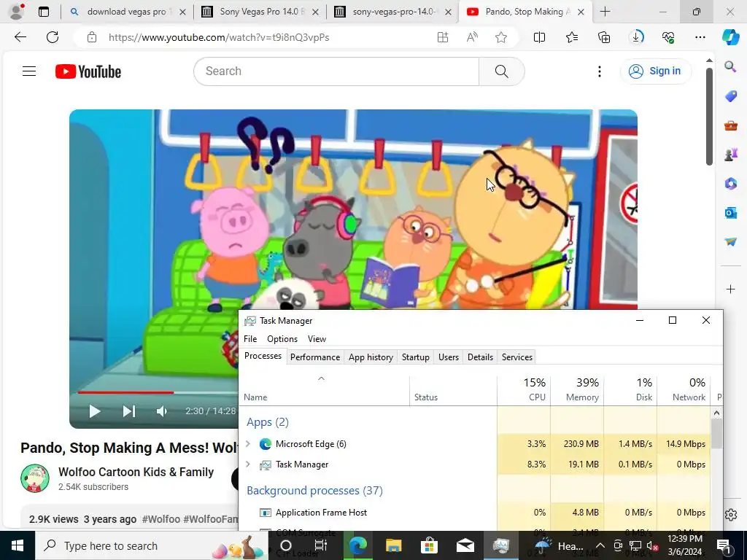Open File Explorer from the taskbar
The height and width of the screenshot is (560, 747).
pyautogui.click(x=393, y=545)
